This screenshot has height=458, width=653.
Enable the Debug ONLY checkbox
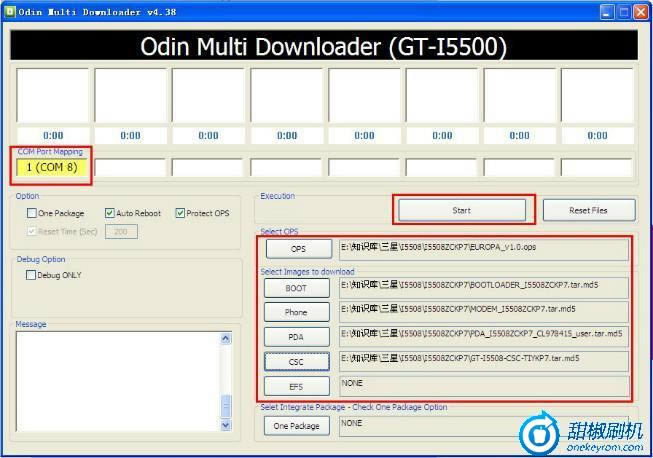coord(31,275)
